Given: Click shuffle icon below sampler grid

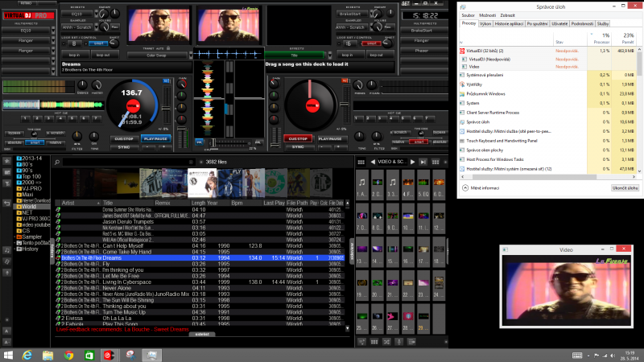Looking at the screenshot, I should coord(386,341).
